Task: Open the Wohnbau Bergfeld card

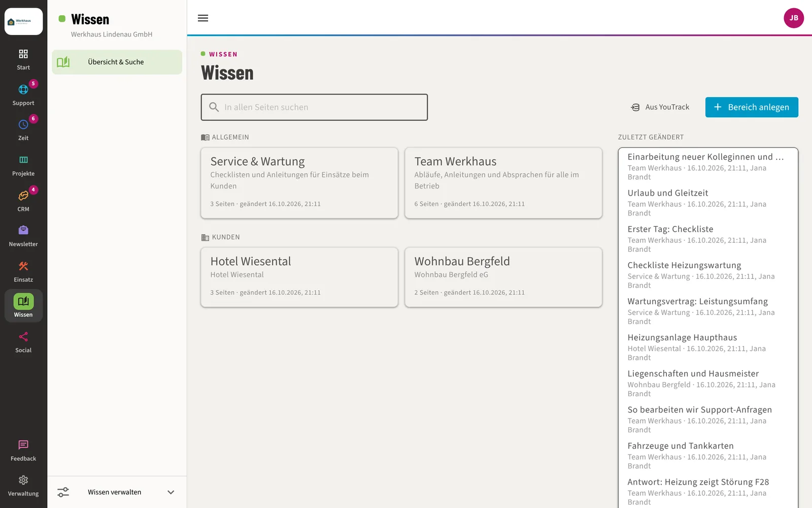Action: pyautogui.click(x=503, y=277)
